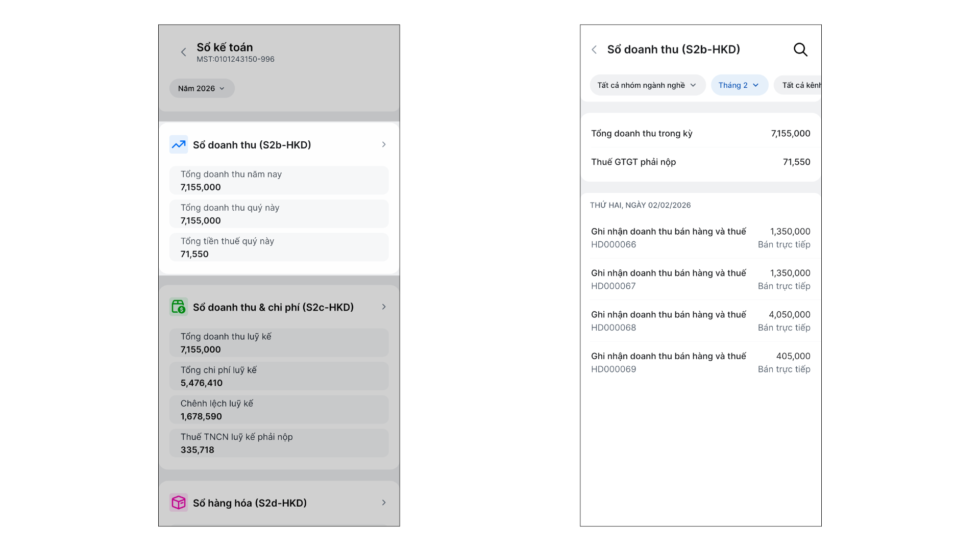
Task: Go back from Sổ doanh thu screen
Action: 594,49
